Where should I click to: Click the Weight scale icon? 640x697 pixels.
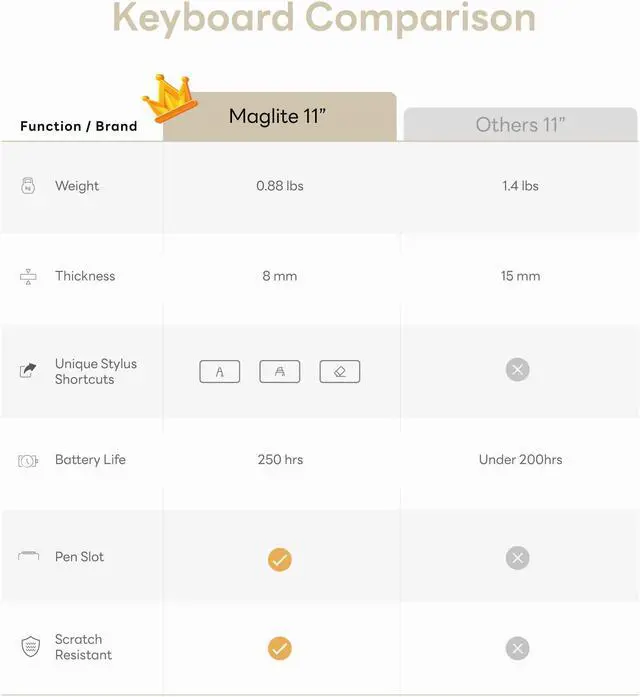tap(28, 186)
